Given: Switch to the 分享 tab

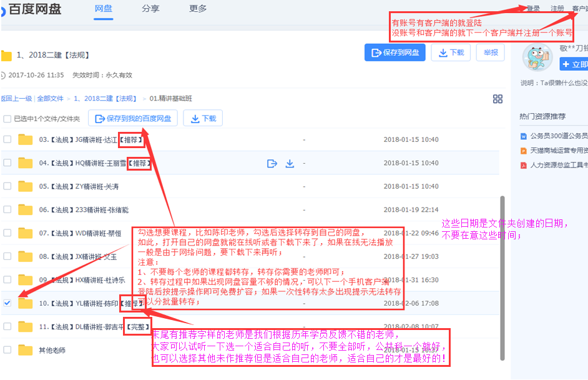Looking at the screenshot, I should [x=150, y=9].
